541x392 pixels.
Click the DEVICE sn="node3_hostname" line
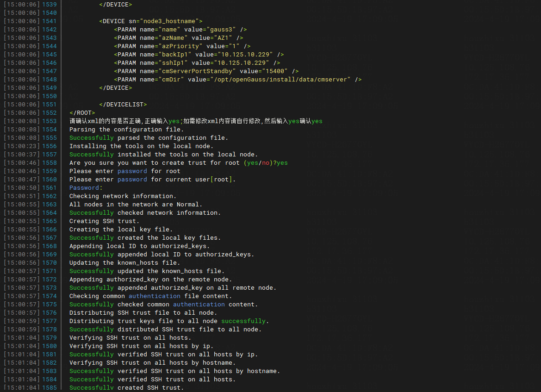(x=151, y=21)
